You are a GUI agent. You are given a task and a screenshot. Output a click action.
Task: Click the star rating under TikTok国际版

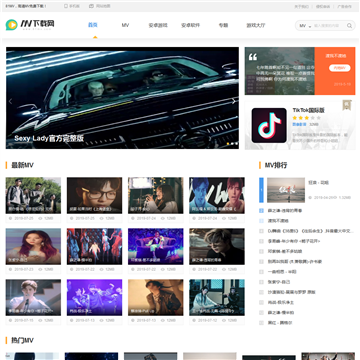coord(307,118)
